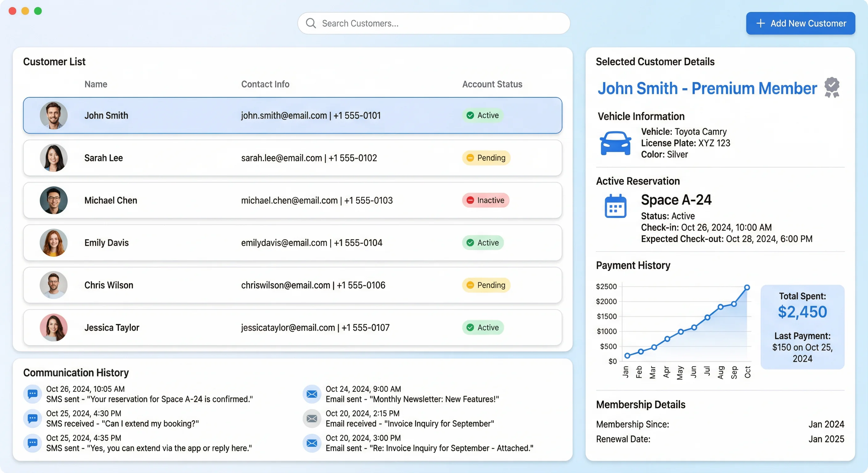
Task: Click the Add New Customer button
Action: tap(800, 23)
